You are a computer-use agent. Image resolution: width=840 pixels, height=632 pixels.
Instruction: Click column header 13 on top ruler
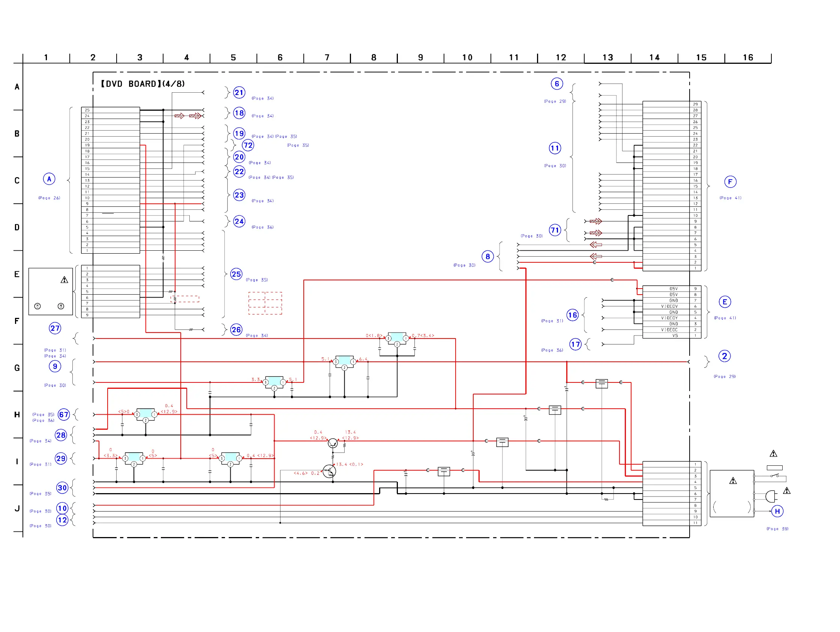[x=607, y=58]
